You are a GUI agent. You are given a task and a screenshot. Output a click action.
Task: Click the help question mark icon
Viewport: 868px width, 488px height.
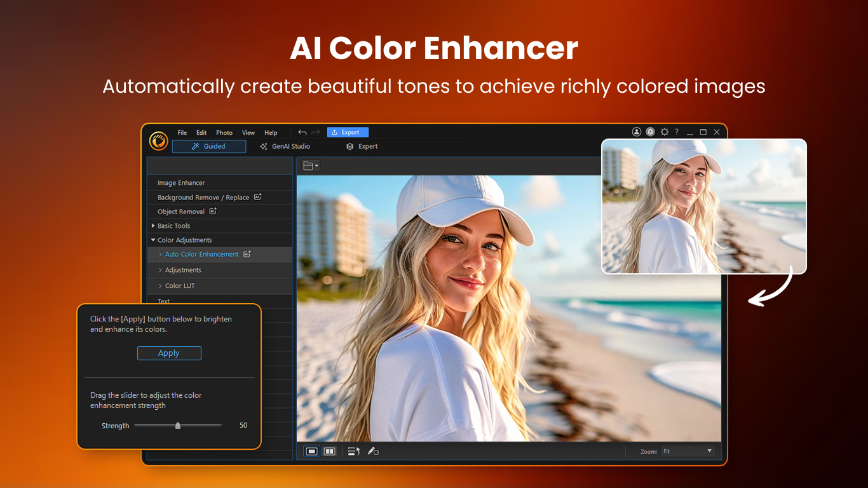coord(677,132)
